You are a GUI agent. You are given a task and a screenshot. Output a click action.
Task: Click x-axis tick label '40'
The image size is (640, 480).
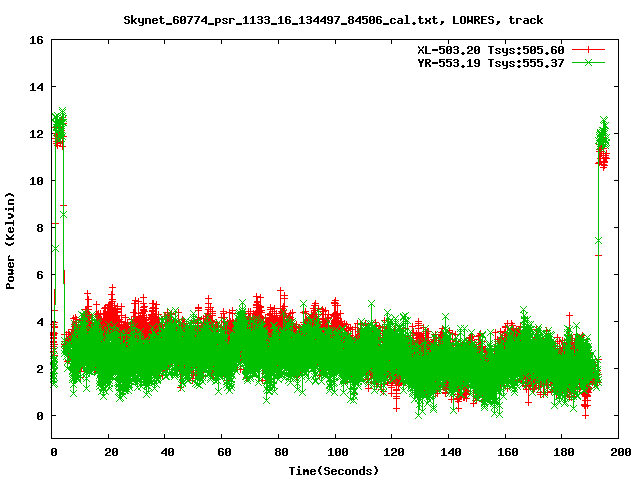click(x=167, y=452)
